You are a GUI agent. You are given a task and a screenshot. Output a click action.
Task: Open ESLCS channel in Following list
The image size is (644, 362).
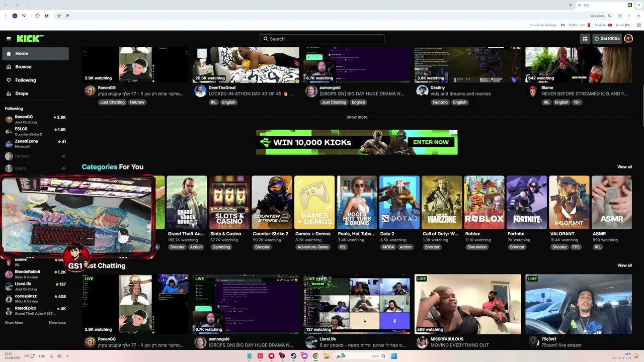click(x=35, y=131)
